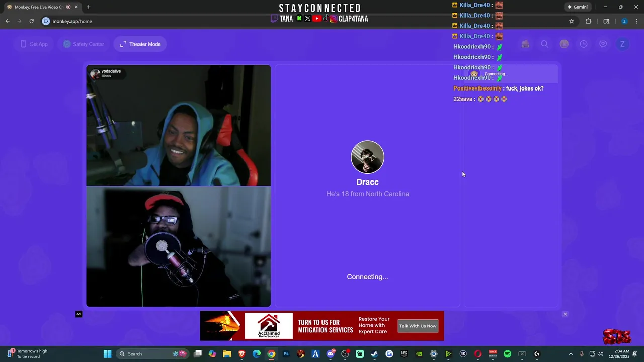
Task: Switch to Chrome on taskbar
Action: (x=271, y=354)
